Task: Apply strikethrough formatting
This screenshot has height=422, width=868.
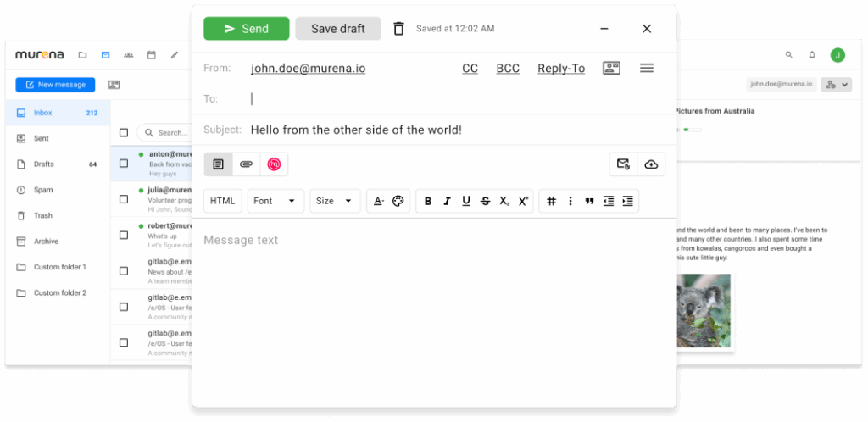Action: (x=485, y=201)
